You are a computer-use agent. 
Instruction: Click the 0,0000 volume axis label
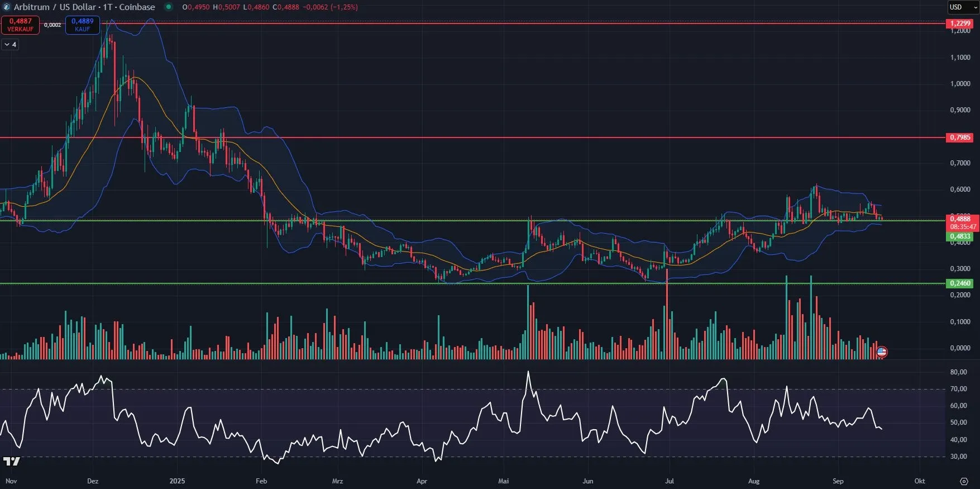pos(960,348)
